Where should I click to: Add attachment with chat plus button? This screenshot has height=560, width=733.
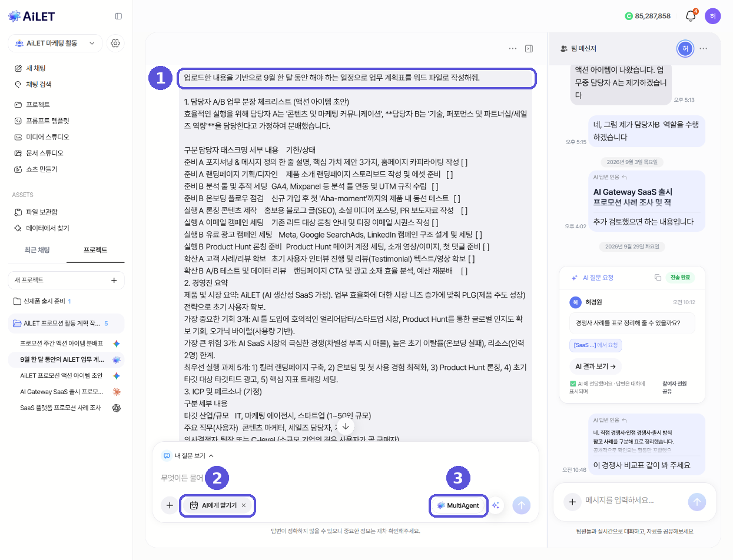click(x=170, y=505)
